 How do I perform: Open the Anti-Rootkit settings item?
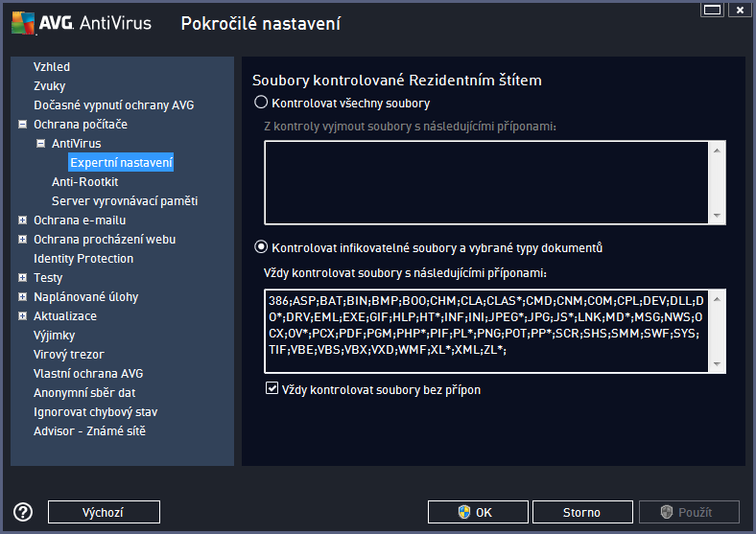(84, 182)
